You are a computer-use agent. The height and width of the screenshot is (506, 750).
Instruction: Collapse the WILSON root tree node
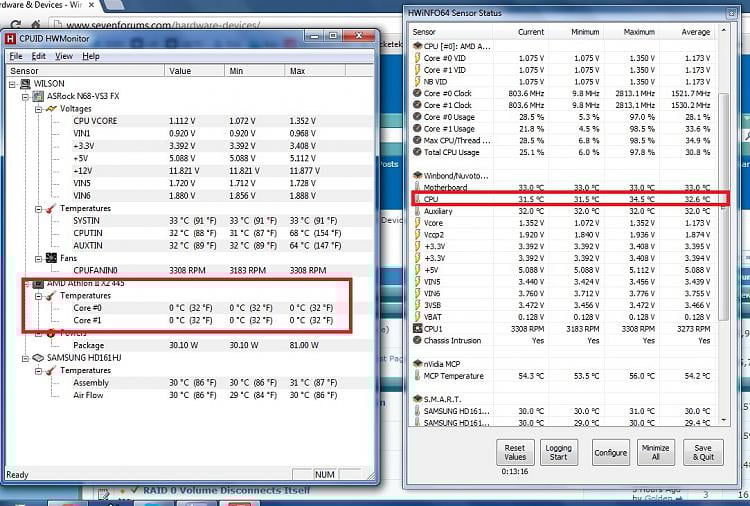[13, 85]
